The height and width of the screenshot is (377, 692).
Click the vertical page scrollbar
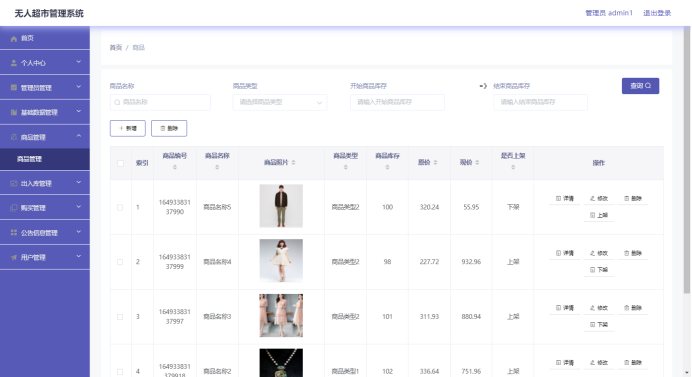[x=686, y=159]
